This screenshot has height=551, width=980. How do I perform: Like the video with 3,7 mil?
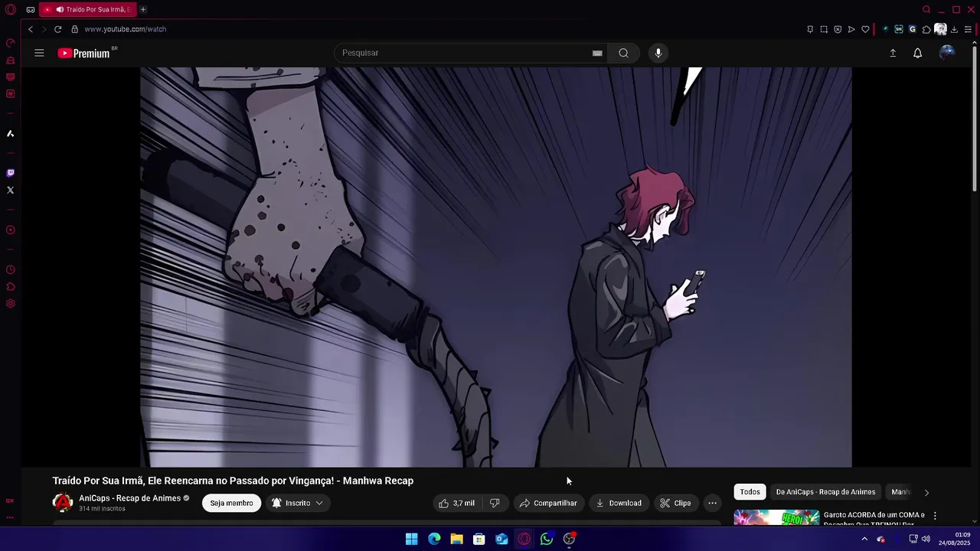[456, 503]
